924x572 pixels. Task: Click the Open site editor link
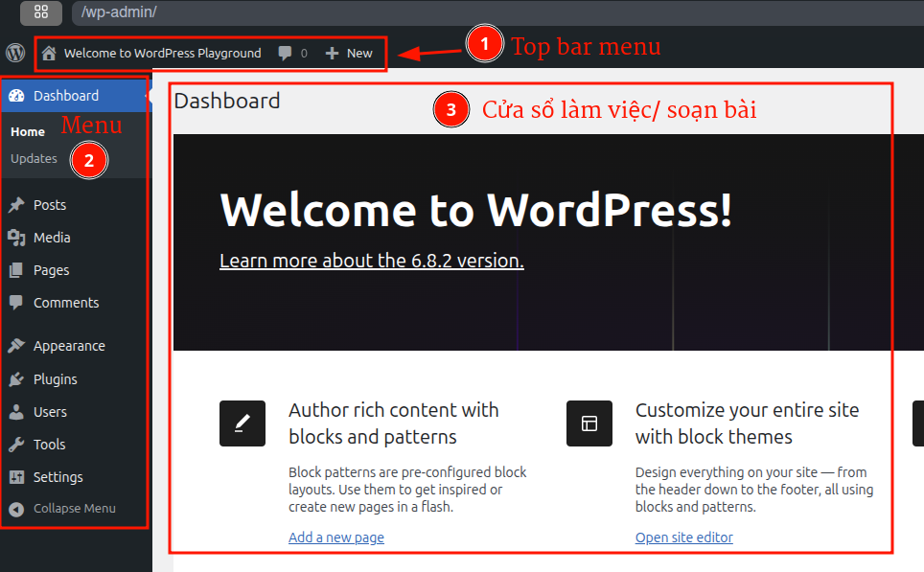pos(683,538)
